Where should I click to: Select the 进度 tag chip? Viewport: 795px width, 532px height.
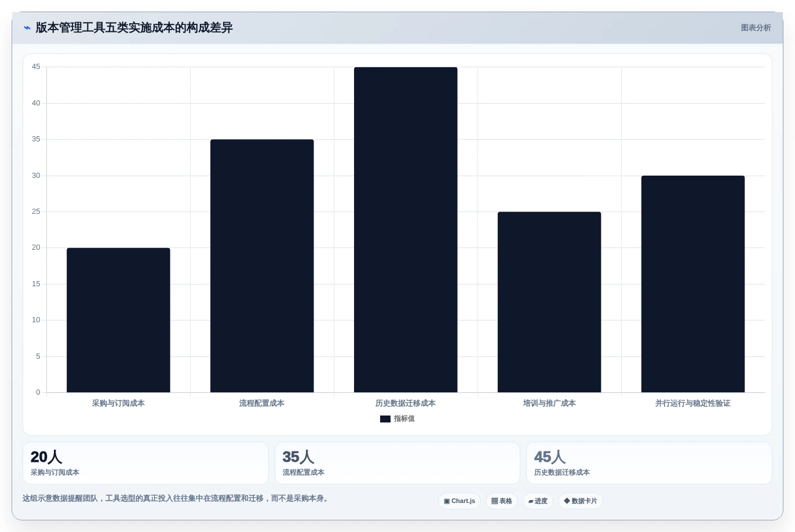click(x=538, y=501)
